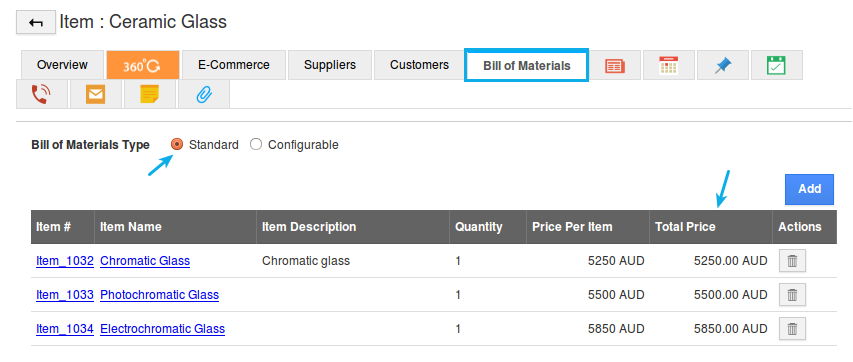Click the blue Add button
The image size is (853, 362).
click(809, 189)
